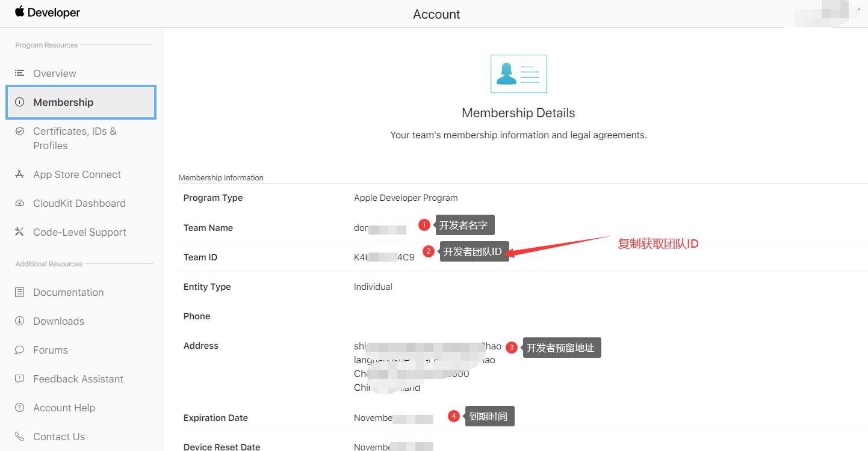Click the Membership info icon
The height and width of the screenshot is (451, 868).
point(20,102)
